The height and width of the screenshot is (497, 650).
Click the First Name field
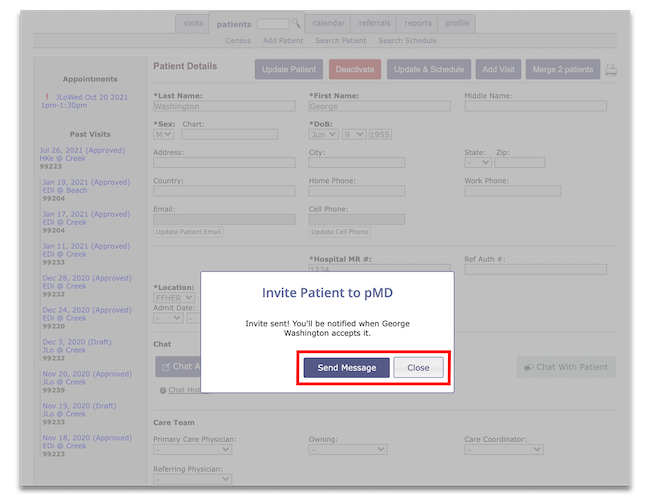click(x=379, y=106)
